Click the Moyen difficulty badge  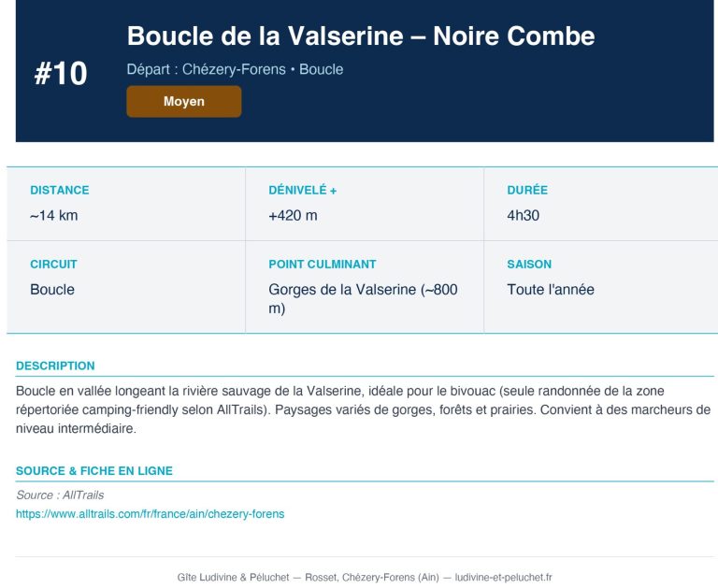coord(184,101)
